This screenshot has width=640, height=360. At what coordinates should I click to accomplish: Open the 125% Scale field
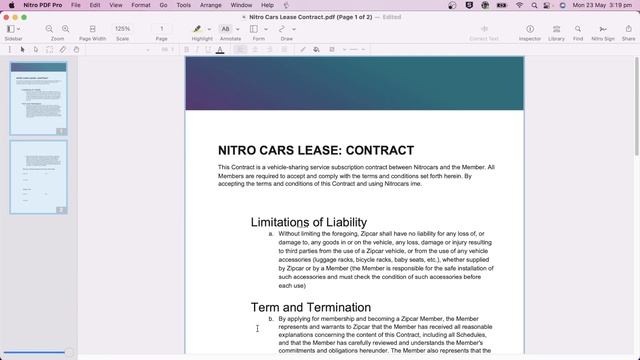[x=122, y=29]
